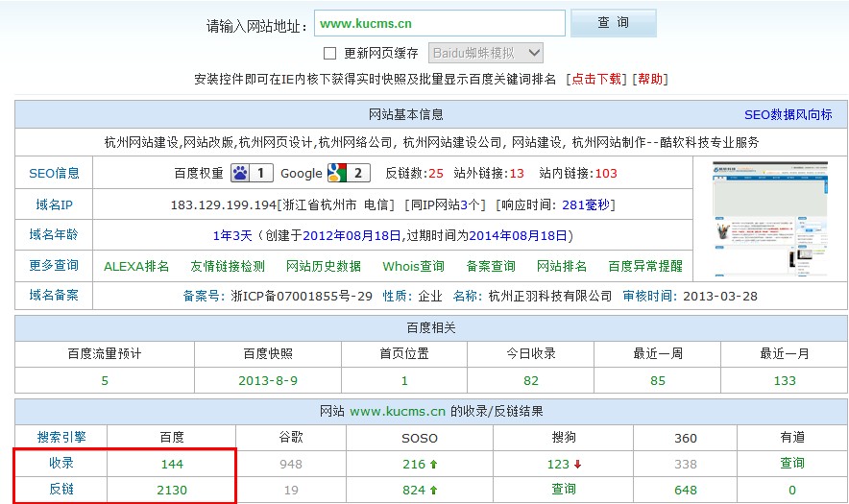Open the 百度异常提醒 link
Viewport: 849px width, 504px height.
pos(645,267)
